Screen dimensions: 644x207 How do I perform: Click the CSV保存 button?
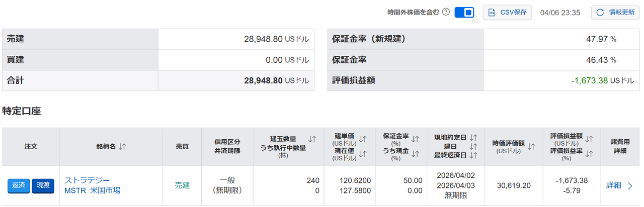[x=507, y=12]
